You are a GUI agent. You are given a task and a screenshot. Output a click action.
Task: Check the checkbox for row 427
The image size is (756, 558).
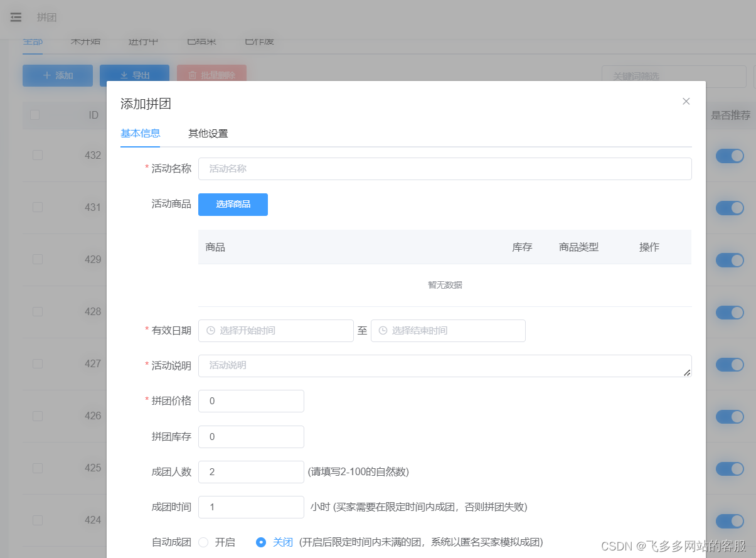click(38, 363)
